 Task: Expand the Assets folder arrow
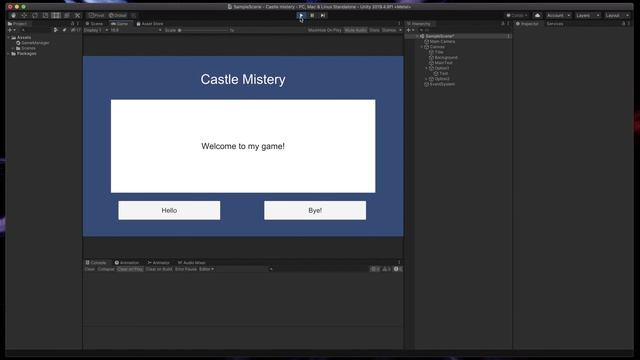coord(9,38)
